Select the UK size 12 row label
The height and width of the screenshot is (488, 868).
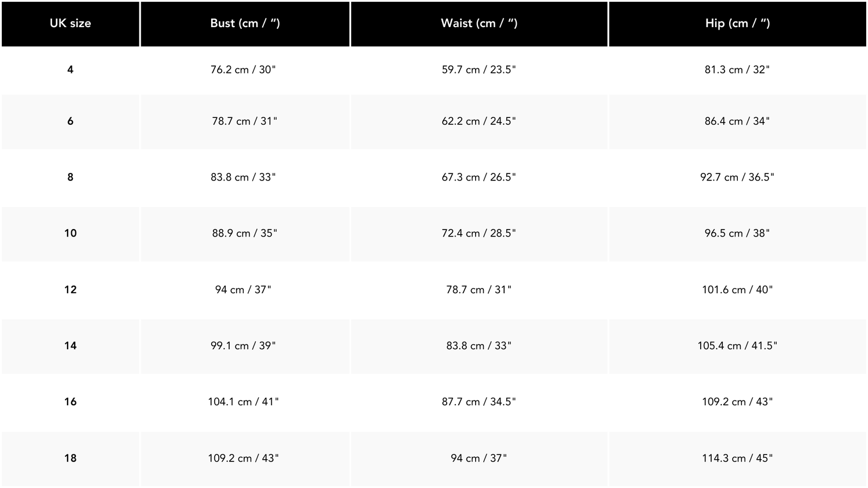point(70,290)
